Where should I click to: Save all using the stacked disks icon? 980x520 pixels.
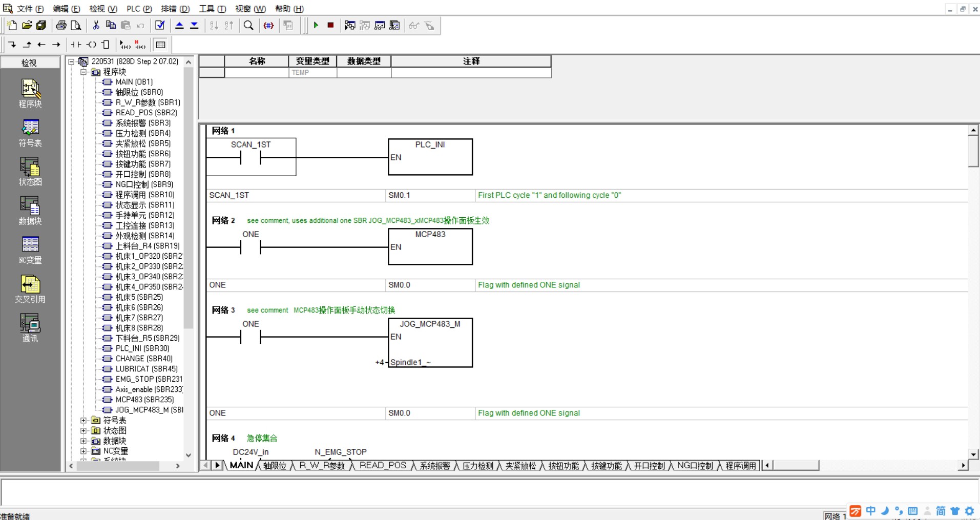tap(41, 25)
